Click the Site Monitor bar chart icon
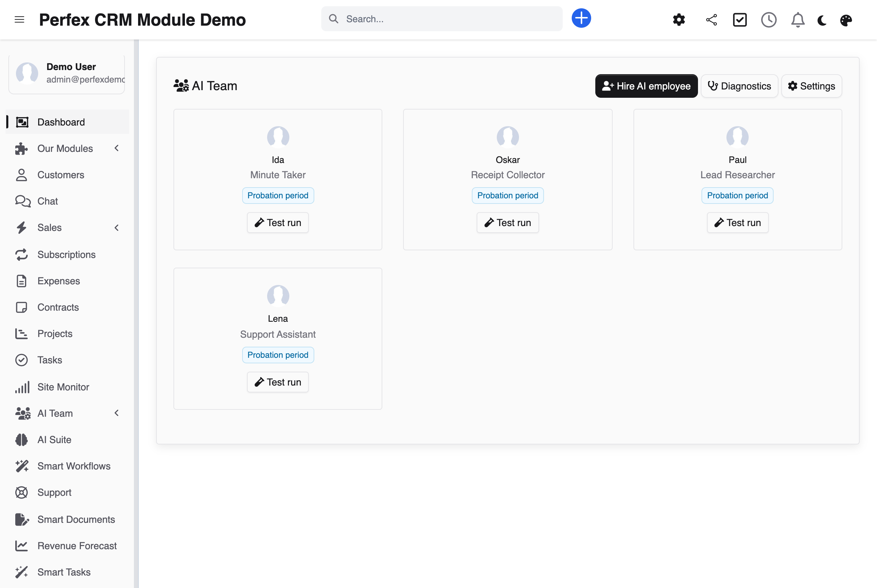Image resolution: width=877 pixels, height=588 pixels. click(22, 387)
